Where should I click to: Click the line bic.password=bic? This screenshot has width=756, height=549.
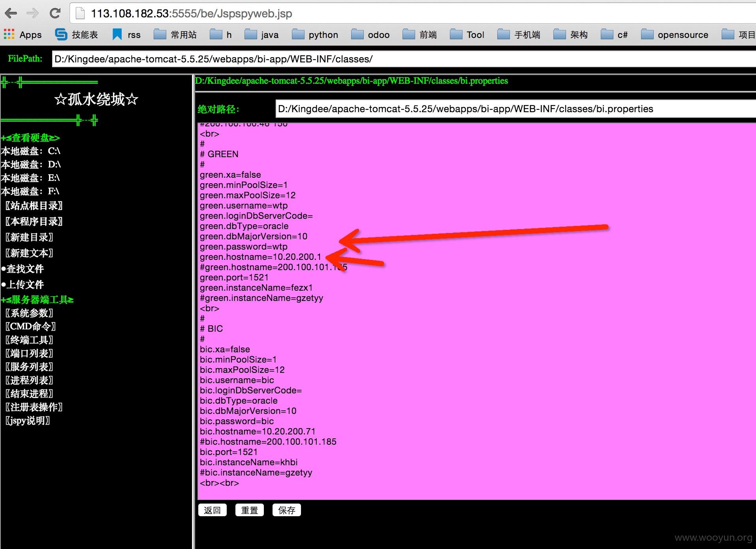237,421
